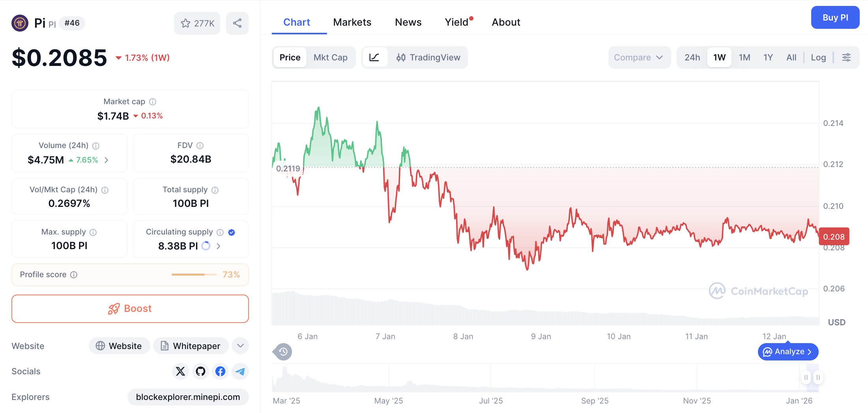The height and width of the screenshot is (413, 868).
Task: Click the chart history clock icon
Action: tap(282, 351)
